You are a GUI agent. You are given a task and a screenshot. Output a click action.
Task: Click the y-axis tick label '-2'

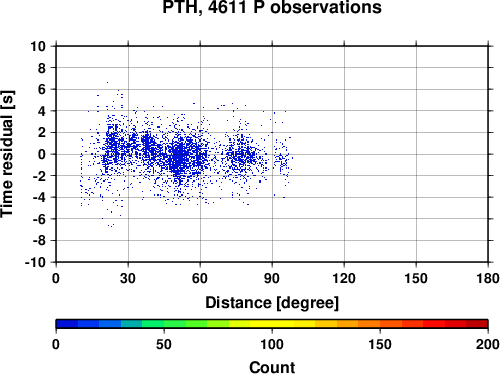coord(39,176)
